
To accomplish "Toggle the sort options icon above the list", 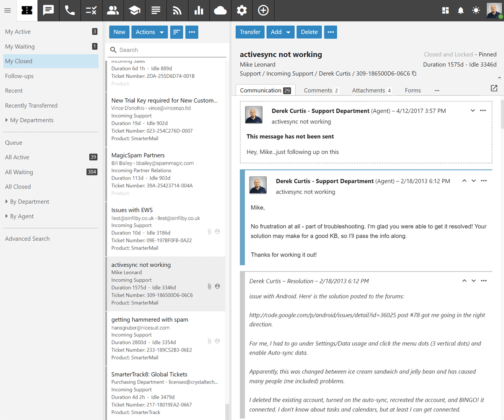I will pyautogui.click(x=176, y=32).
